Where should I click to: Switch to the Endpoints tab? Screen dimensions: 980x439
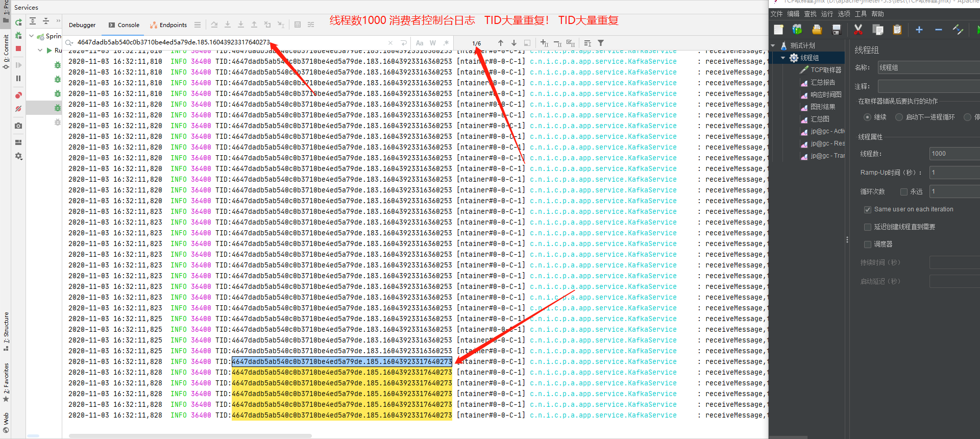pos(168,25)
